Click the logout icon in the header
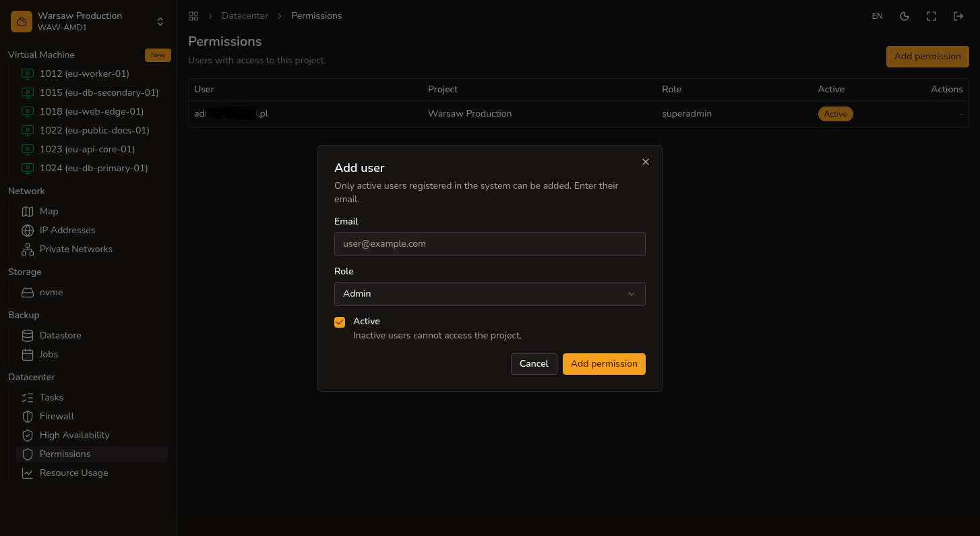 point(958,16)
